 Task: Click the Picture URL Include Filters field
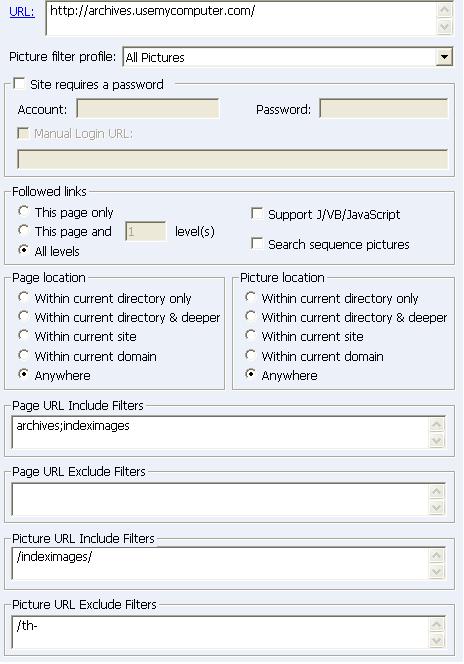221,564
